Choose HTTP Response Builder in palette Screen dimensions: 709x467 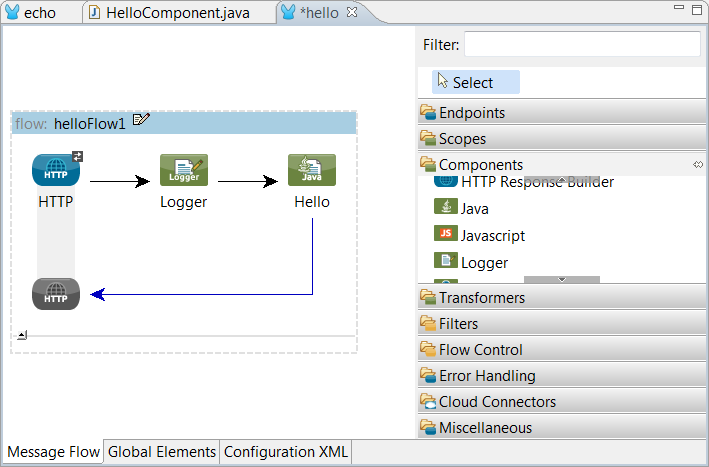click(x=536, y=183)
